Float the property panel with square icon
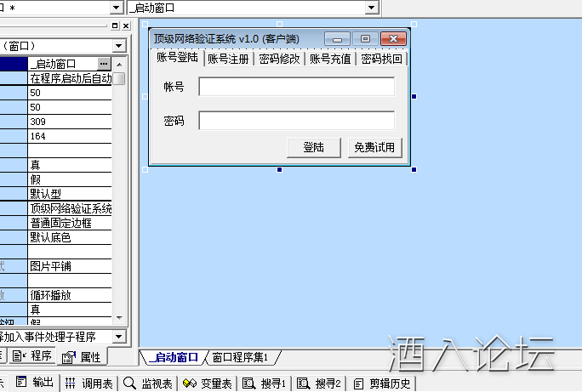 click(x=115, y=26)
